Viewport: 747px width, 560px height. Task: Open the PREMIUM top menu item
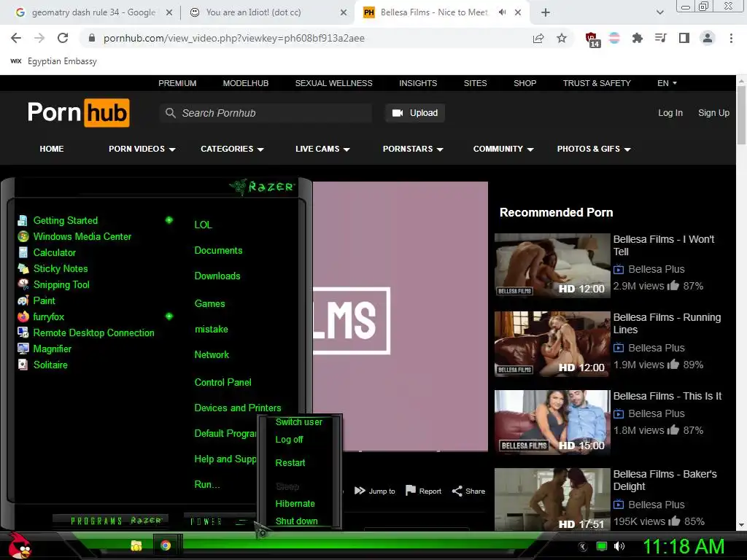coord(177,83)
